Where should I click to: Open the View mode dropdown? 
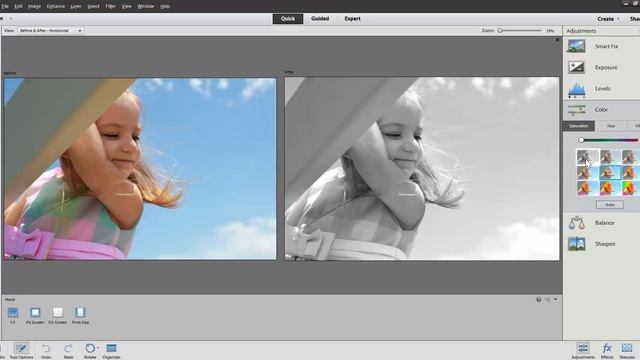51,31
